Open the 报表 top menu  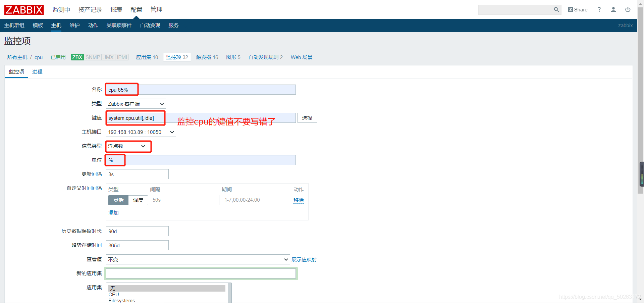click(x=116, y=10)
